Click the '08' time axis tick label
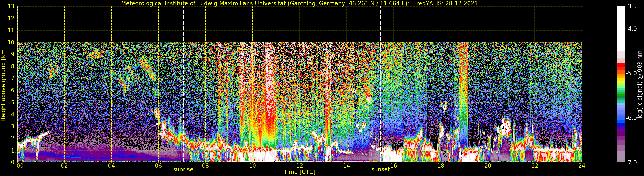 click(x=205, y=166)
